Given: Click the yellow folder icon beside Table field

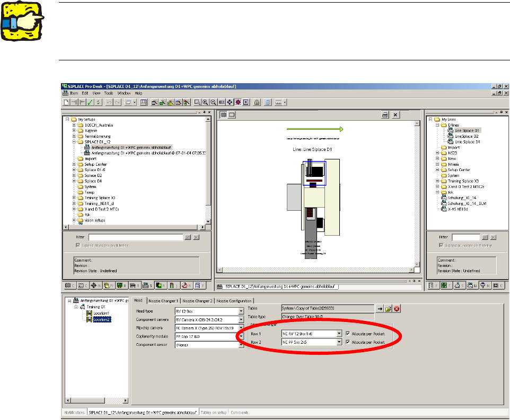Looking at the screenshot, I should (x=389, y=309).
